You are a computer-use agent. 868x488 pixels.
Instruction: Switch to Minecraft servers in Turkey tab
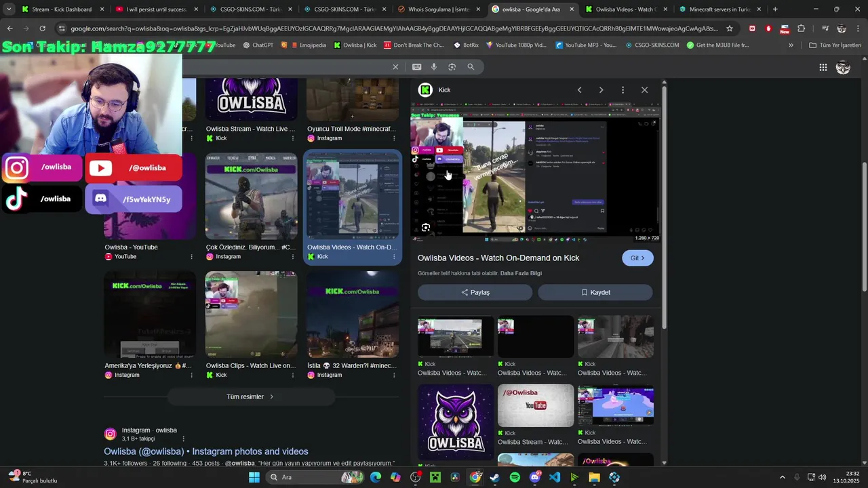[720, 9]
